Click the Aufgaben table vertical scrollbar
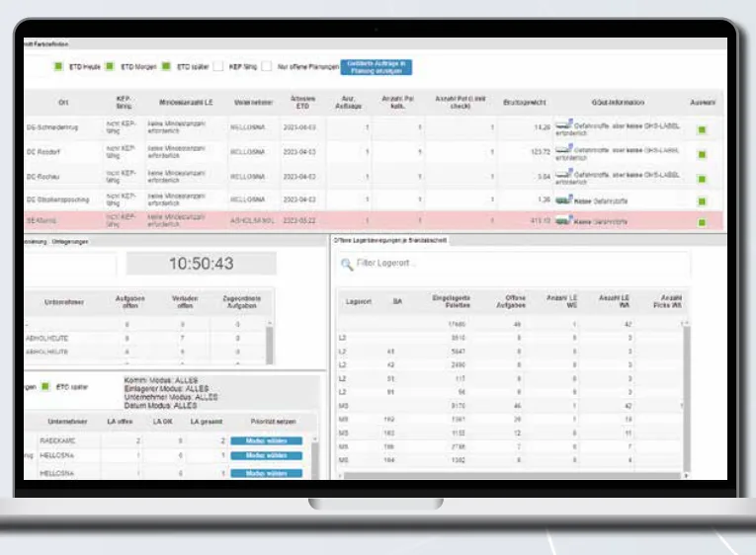 tap(270, 343)
